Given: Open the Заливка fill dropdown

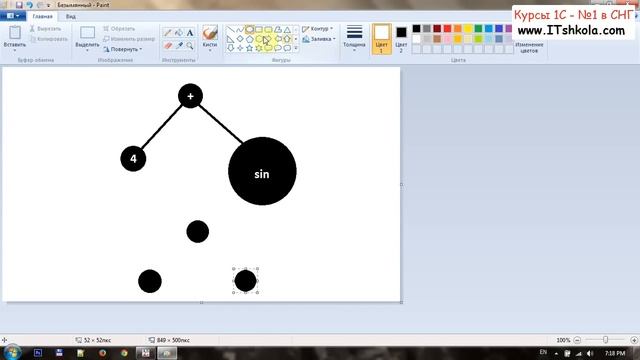Looking at the screenshot, I should [x=319, y=39].
